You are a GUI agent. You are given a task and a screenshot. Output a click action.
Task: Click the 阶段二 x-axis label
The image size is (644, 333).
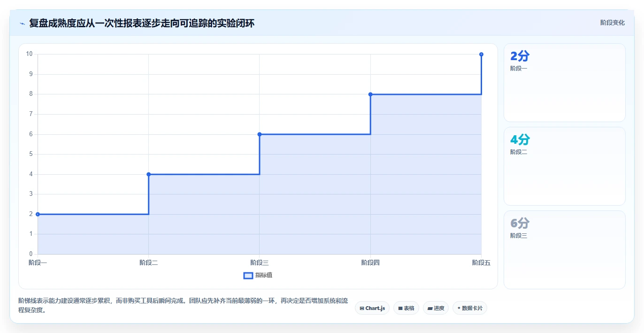click(149, 263)
